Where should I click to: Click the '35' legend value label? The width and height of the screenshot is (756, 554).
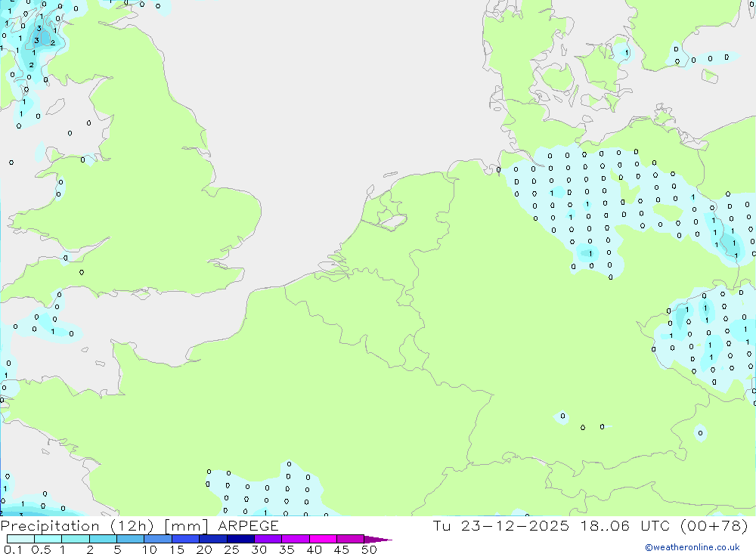tap(287, 549)
